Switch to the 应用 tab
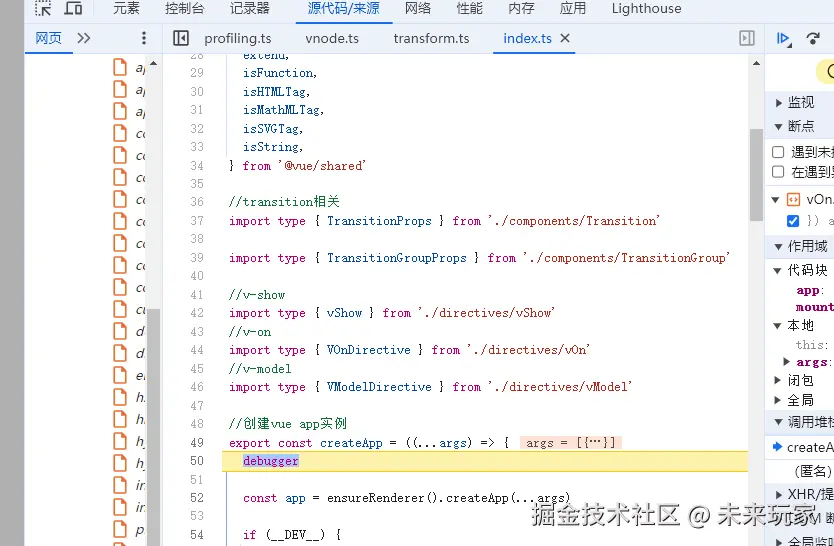834x546 pixels. pyautogui.click(x=573, y=8)
